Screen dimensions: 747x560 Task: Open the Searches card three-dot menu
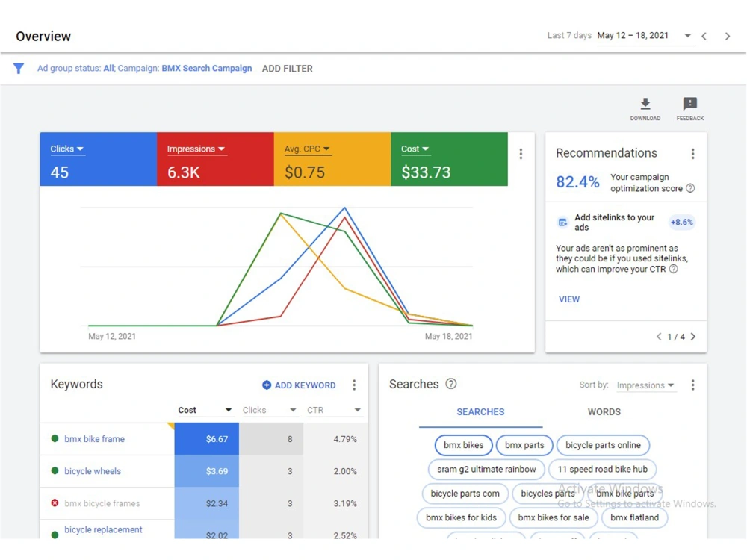pos(692,385)
